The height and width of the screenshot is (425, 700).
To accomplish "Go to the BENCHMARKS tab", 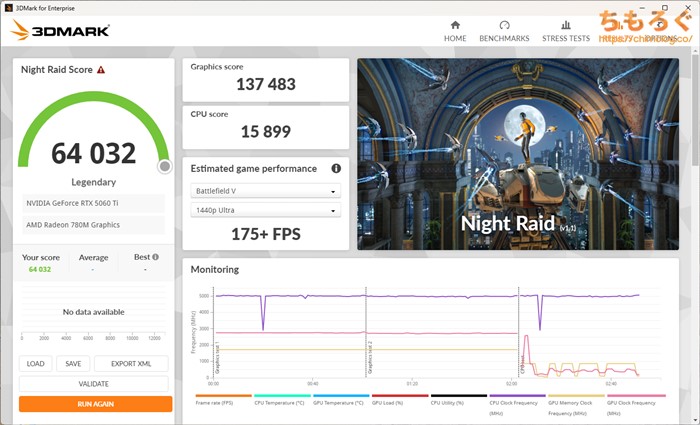I will click(x=504, y=39).
